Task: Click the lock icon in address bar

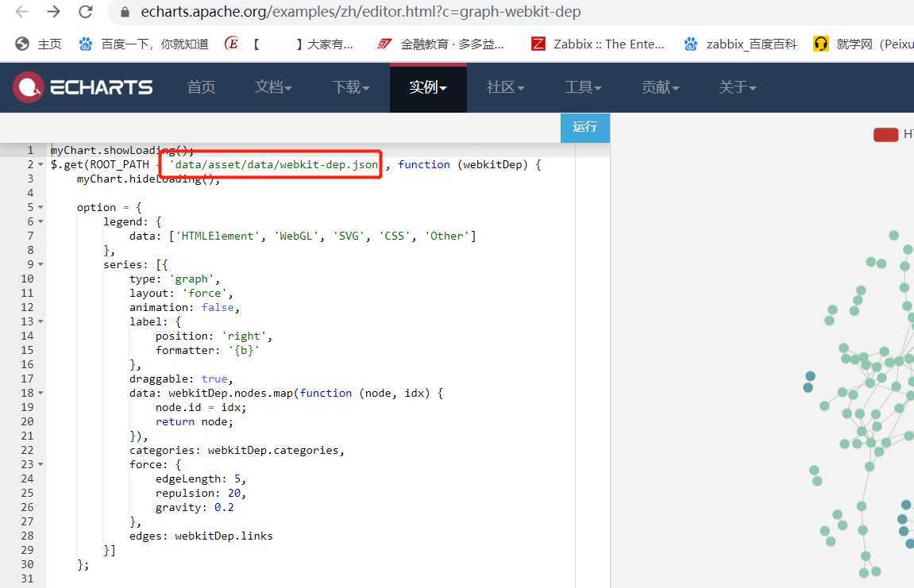Action: tap(124, 12)
